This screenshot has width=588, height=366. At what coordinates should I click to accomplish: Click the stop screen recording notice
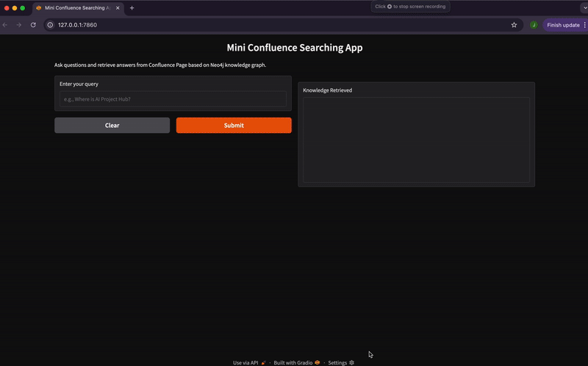pos(410,7)
